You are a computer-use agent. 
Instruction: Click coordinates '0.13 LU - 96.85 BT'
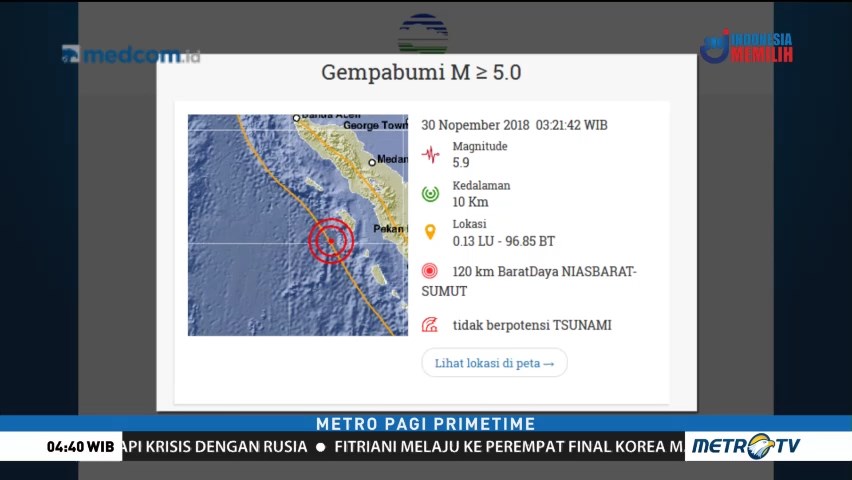504,241
